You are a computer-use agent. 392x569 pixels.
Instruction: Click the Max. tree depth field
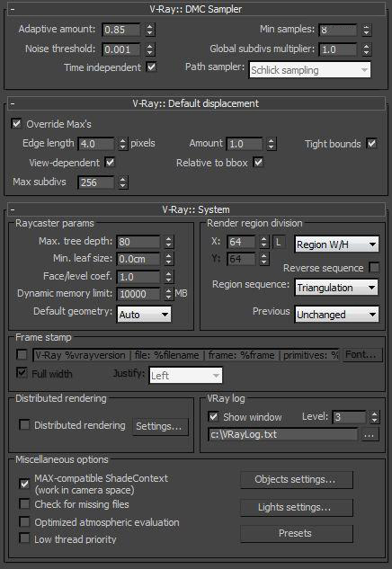(x=138, y=242)
